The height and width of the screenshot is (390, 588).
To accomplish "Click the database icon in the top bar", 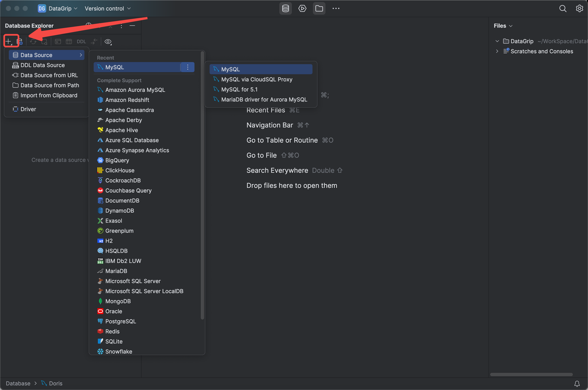I will click(285, 8).
